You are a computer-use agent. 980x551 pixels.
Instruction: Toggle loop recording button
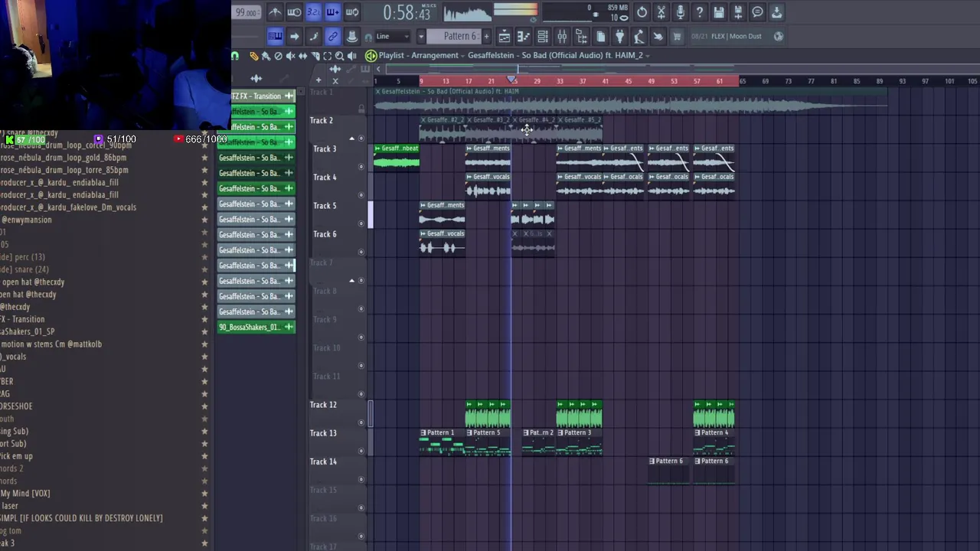coord(352,12)
